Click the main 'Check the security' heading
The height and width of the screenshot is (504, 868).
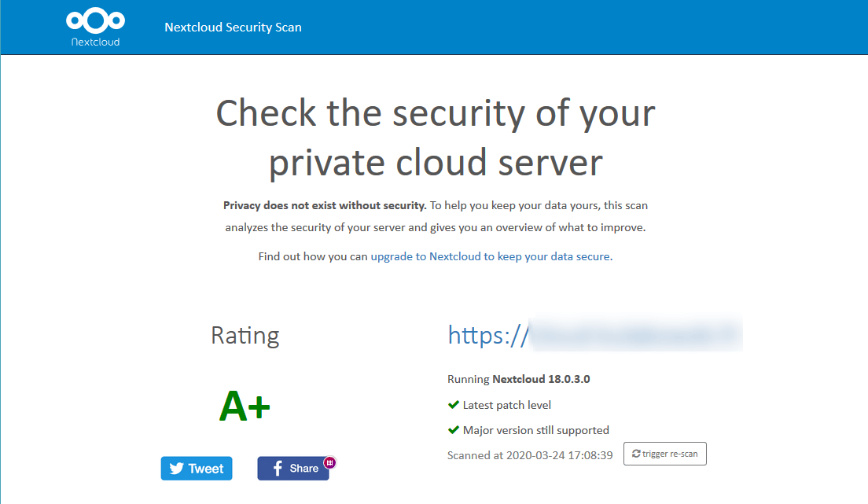coord(435,138)
